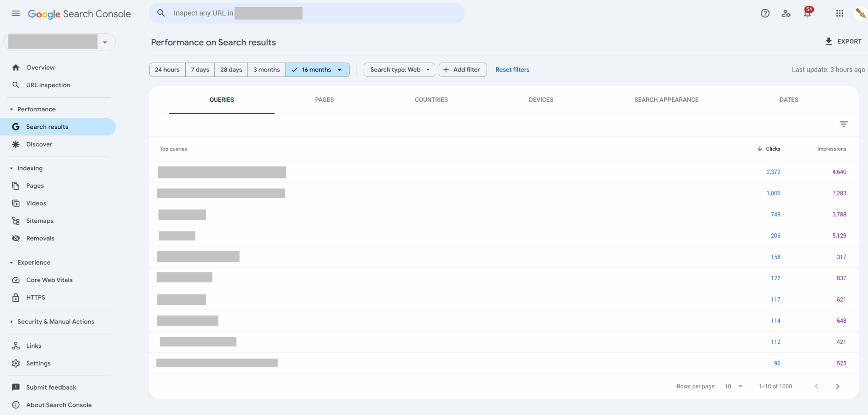Open the notifications bell

[x=807, y=13]
